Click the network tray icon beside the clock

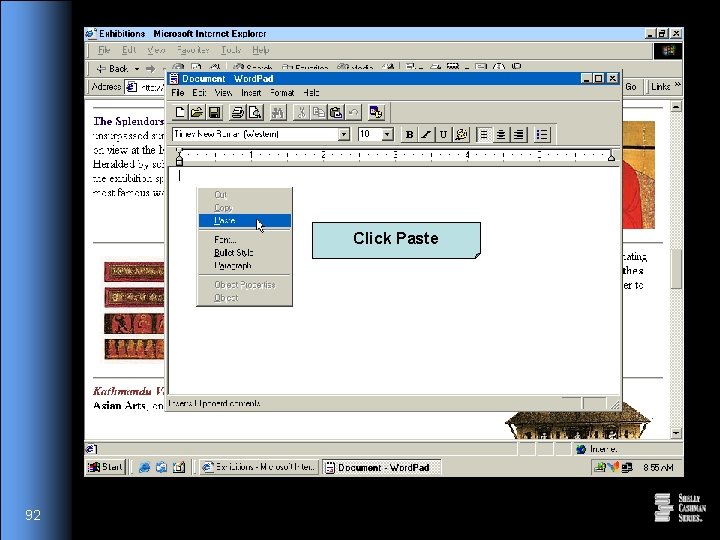tap(627, 467)
